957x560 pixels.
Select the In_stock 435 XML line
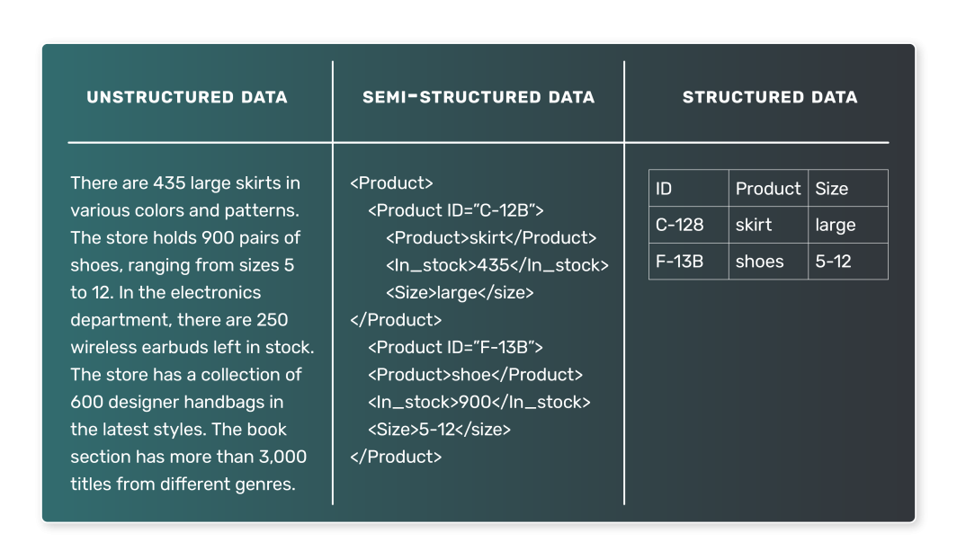click(x=497, y=265)
